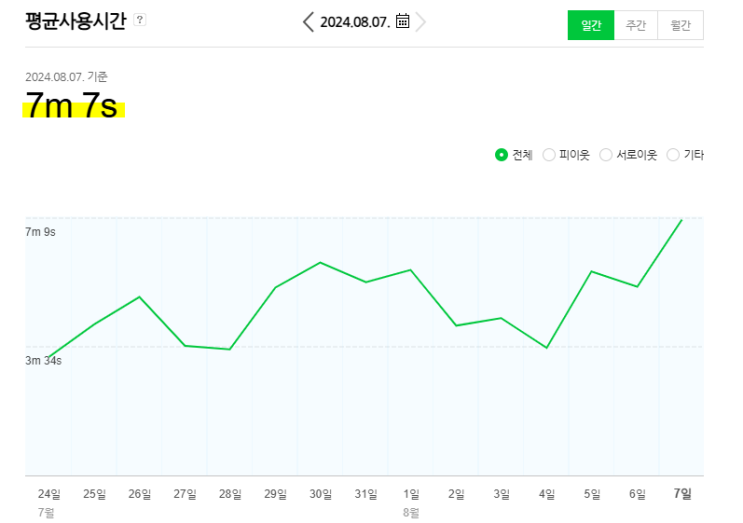Switch to the 일간 tab
Viewport: 743px width, 523px height.
click(x=591, y=25)
